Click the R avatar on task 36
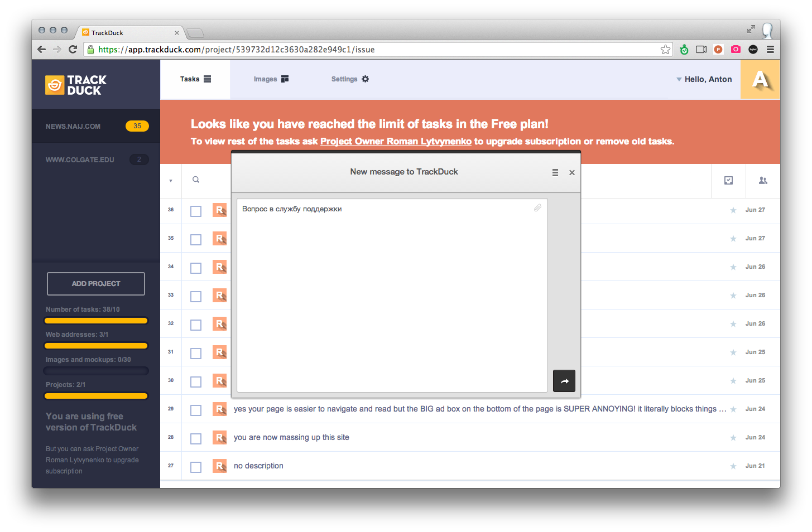The height and width of the screenshot is (532, 812). (219, 210)
